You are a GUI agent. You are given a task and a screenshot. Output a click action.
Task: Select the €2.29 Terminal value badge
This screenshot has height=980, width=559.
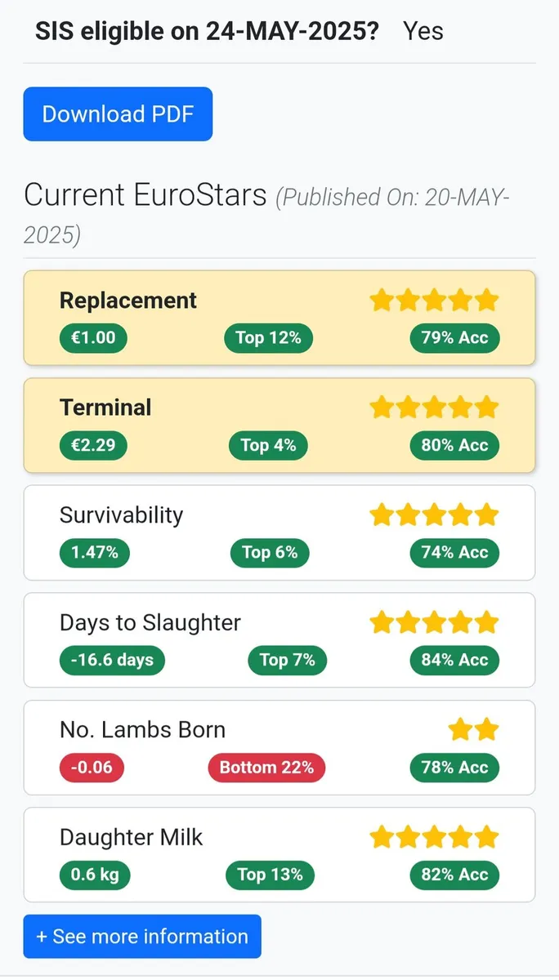[x=93, y=445]
